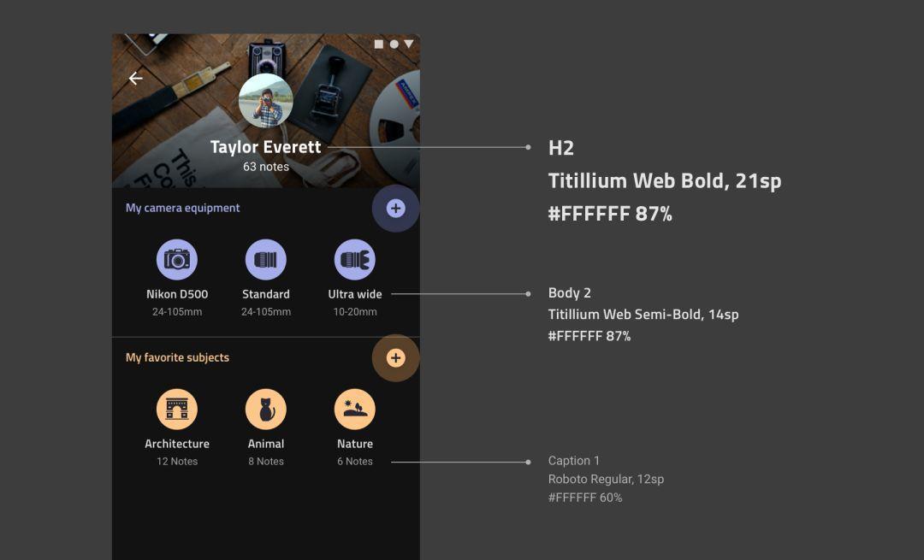The image size is (924, 560).
Task: Click the 24-105mm text under Standard
Action: [x=266, y=311]
